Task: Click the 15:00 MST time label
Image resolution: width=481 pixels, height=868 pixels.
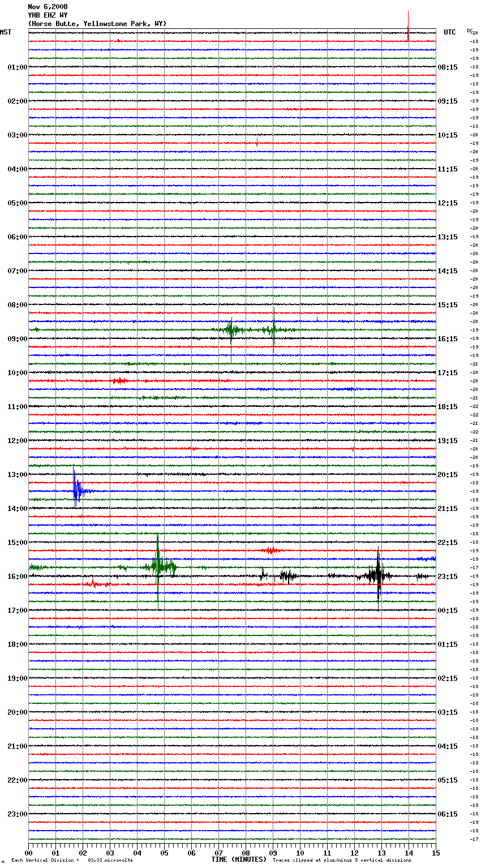Action: (x=18, y=543)
